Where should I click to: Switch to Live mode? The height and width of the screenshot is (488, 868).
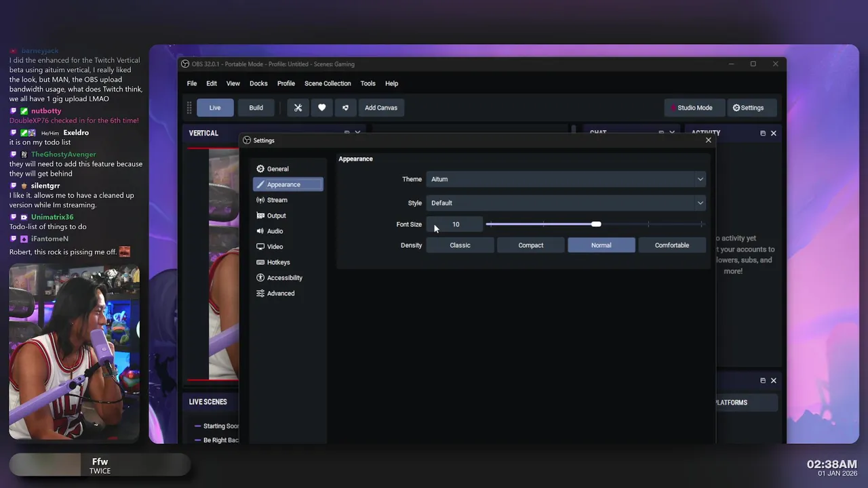click(x=215, y=108)
